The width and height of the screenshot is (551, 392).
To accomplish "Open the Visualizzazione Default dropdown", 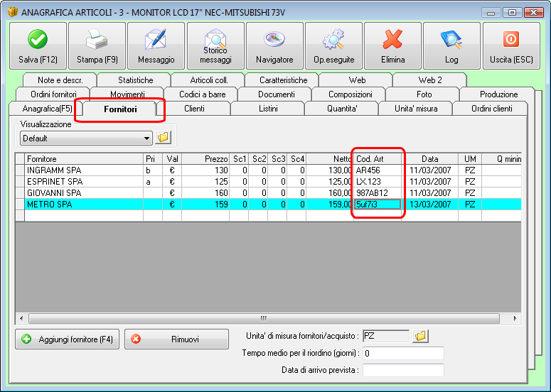I will click(86, 138).
